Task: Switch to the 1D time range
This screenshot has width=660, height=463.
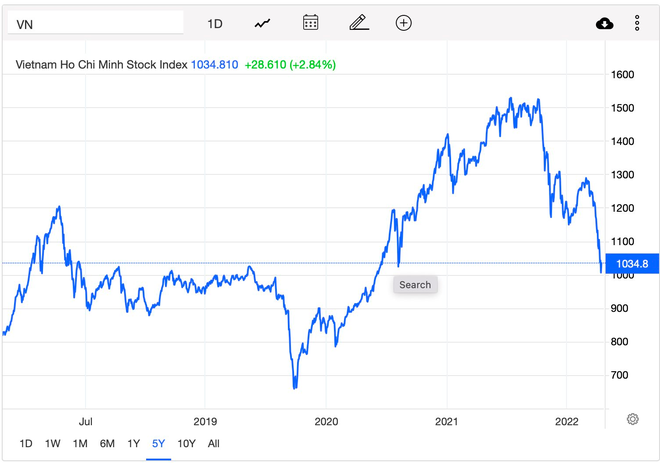Action: pyautogui.click(x=26, y=444)
